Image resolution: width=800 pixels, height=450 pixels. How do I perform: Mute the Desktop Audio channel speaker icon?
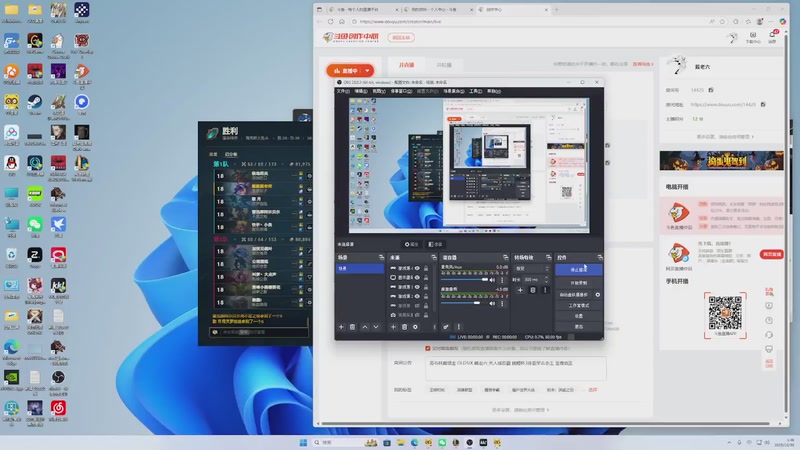[x=492, y=304]
